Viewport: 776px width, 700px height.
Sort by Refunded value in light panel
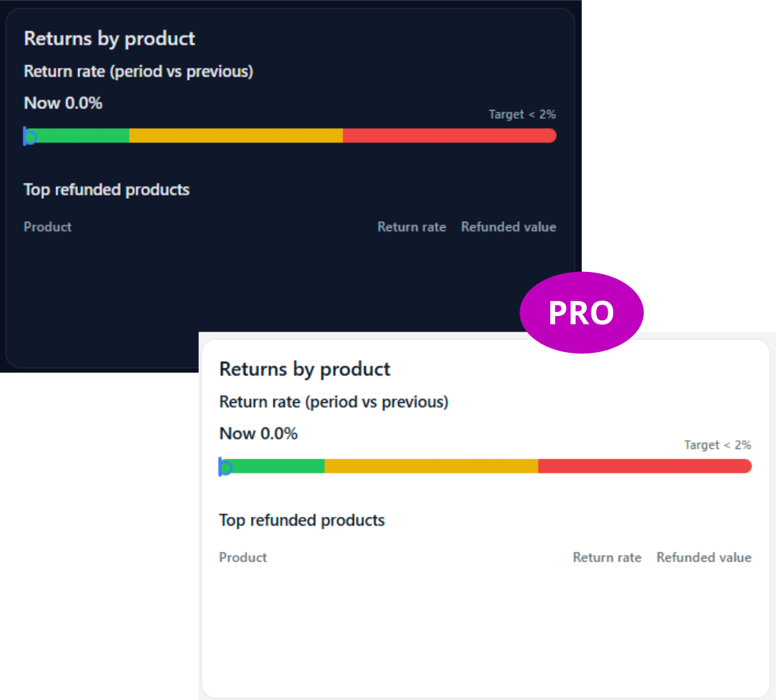704,558
